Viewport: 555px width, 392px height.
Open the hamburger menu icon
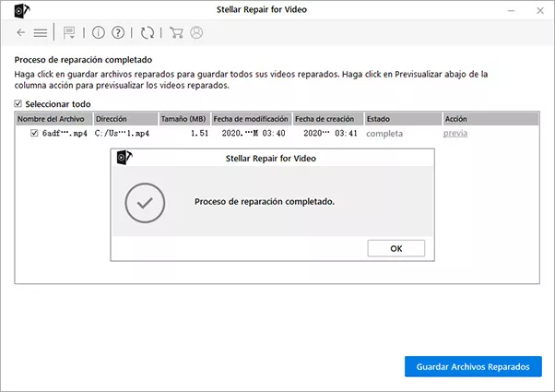coord(41,33)
